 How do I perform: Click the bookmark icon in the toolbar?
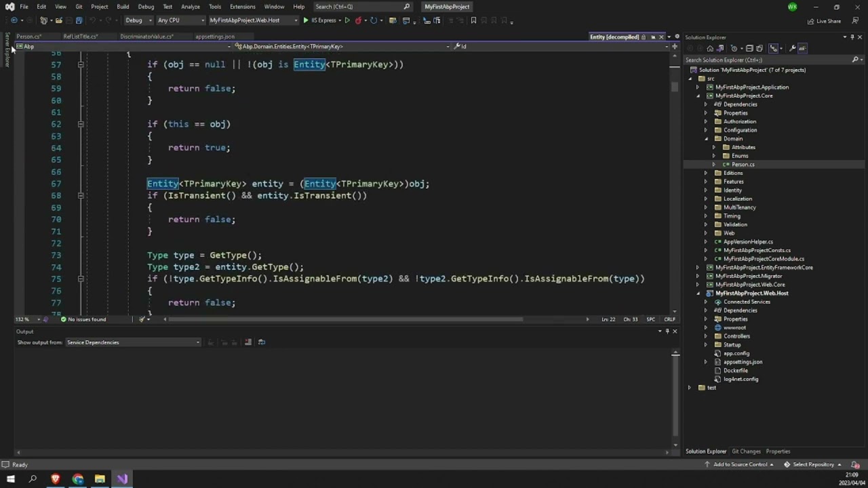(x=473, y=20)
